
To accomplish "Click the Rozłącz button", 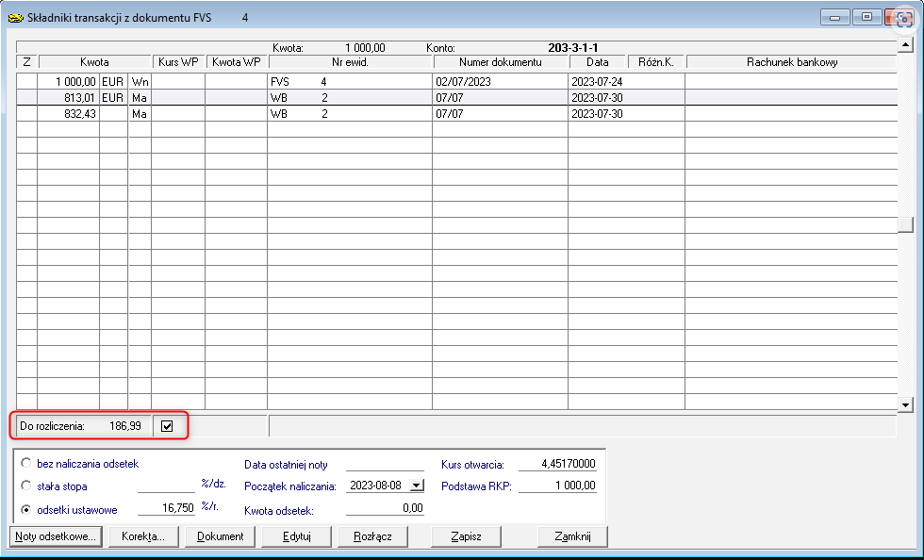I will point(372,536).
